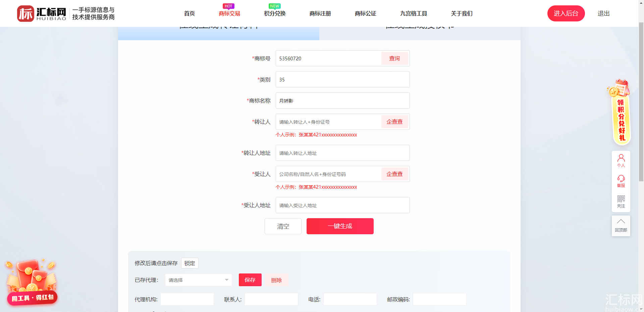Click the 退出 logout link
The height and width of the screenshot is (312, 644).
pos(604,13)
